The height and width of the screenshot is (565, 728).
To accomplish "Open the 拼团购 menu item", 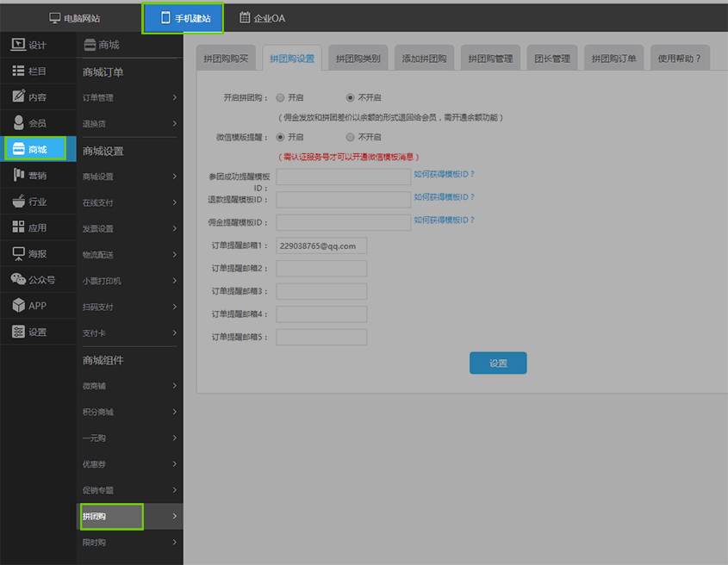I will 129,516.
